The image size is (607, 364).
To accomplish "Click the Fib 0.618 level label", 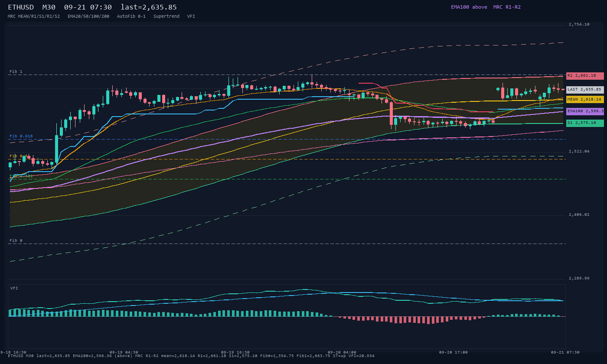I will coord(21,136).
